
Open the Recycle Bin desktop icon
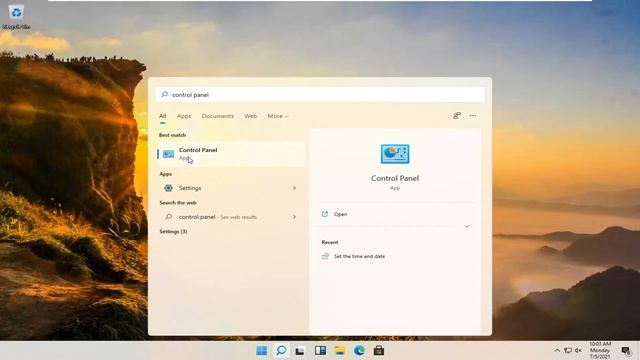tap(16, 16)
